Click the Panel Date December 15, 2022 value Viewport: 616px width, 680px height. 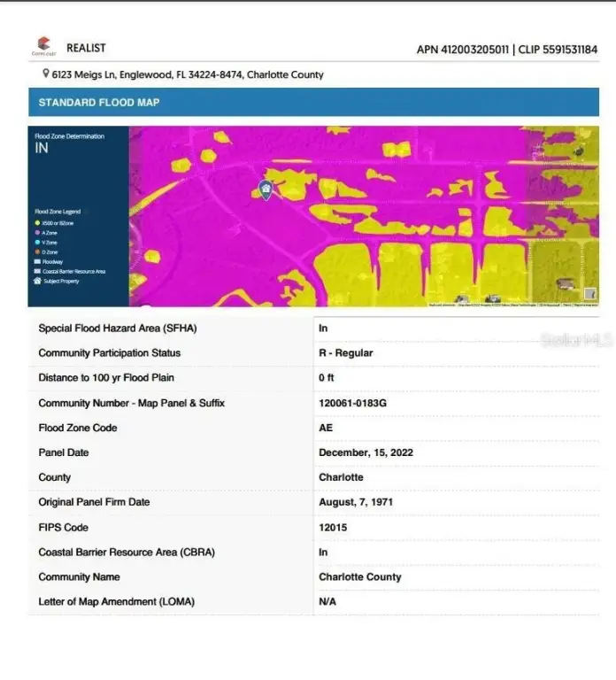coord(366,452)
